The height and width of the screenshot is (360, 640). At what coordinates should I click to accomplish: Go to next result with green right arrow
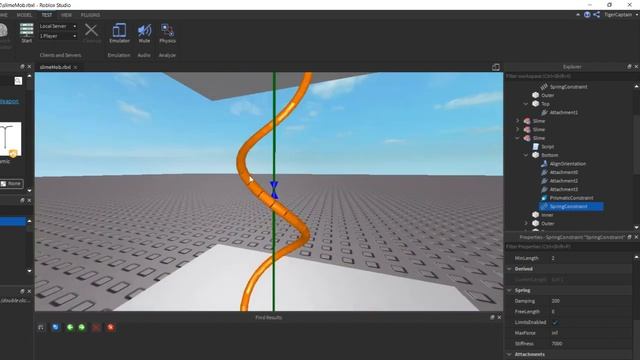point(82,327)
